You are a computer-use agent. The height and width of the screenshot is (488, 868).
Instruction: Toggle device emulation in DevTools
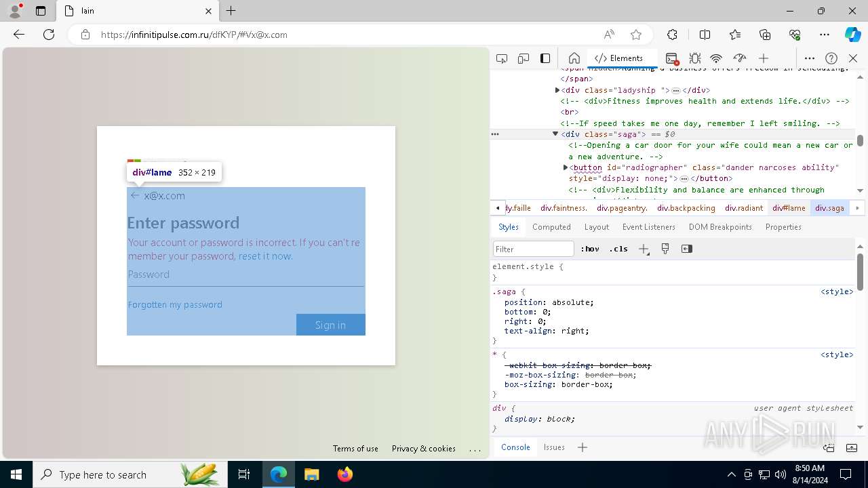pyautogui.click(x=524, y=58)
